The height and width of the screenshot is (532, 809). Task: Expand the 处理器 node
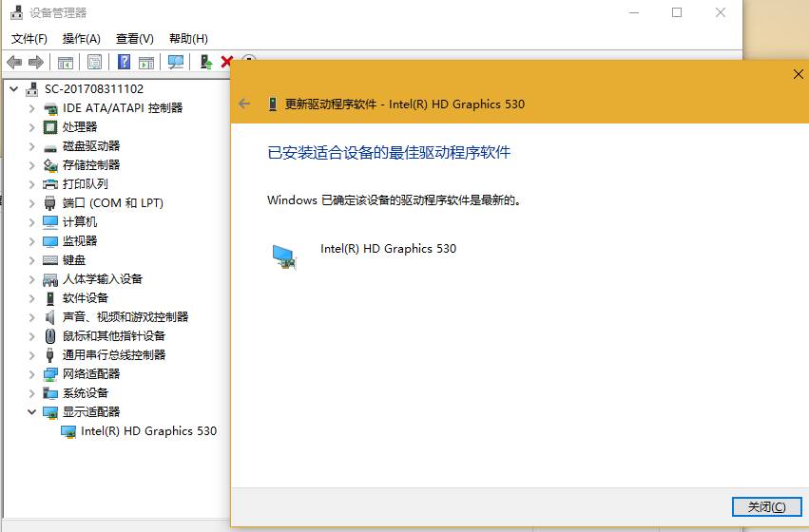[32, 127]
